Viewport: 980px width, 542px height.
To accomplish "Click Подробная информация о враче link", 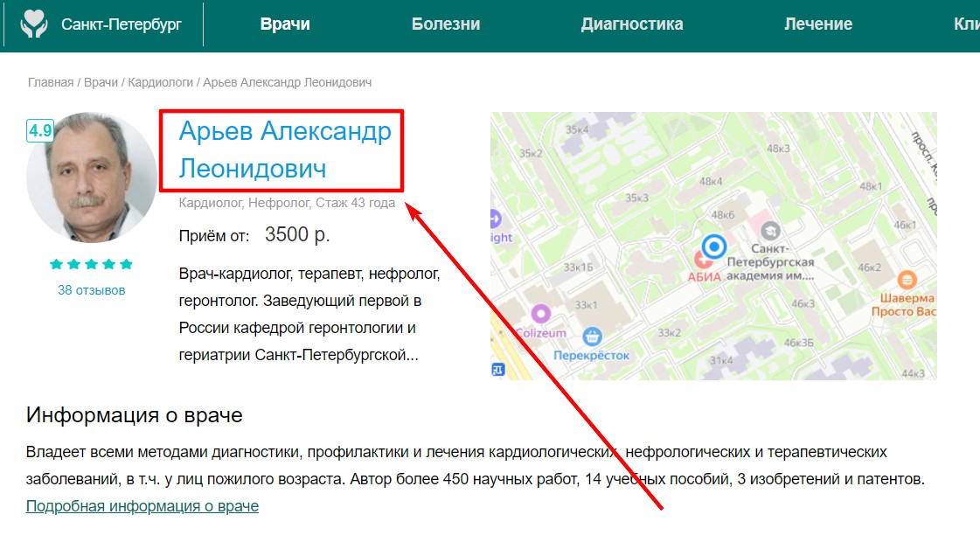I will pos(142,506).
